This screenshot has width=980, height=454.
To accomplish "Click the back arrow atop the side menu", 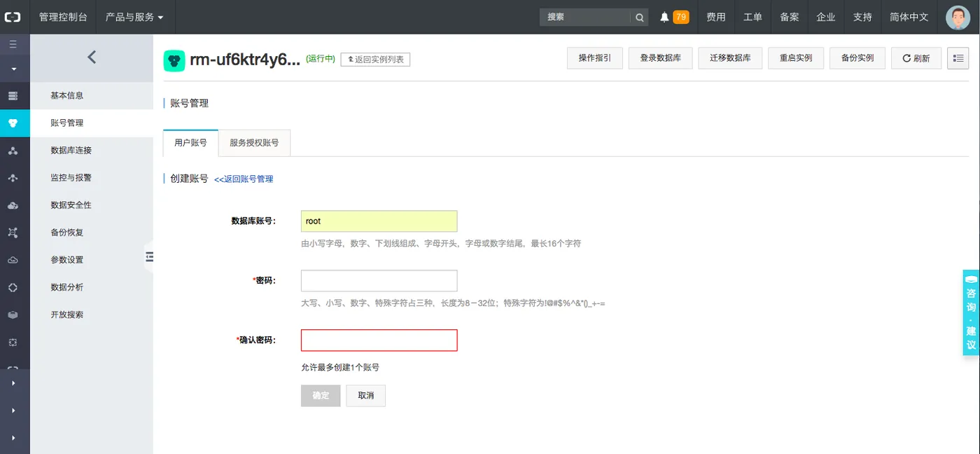I will pyautogui.click(x=92, y=57).
